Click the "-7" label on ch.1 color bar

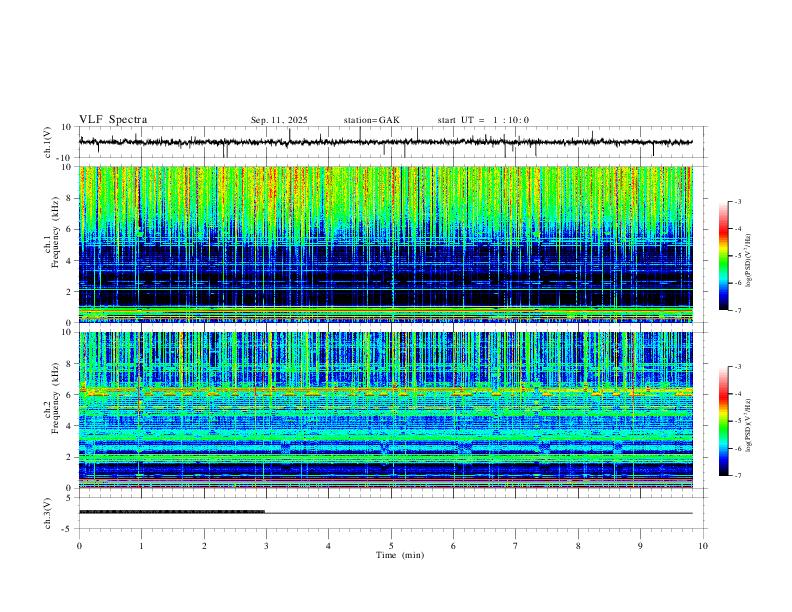[738, 311]
